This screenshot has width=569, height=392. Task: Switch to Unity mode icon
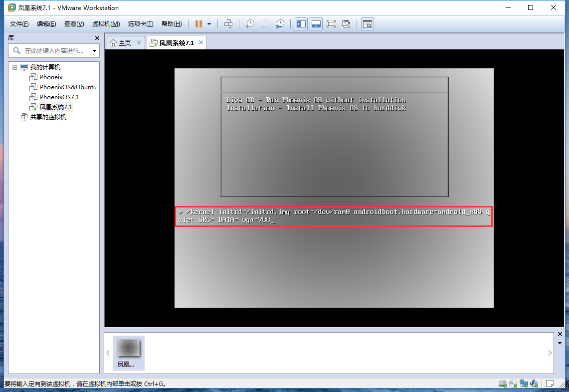click(346, 24)
